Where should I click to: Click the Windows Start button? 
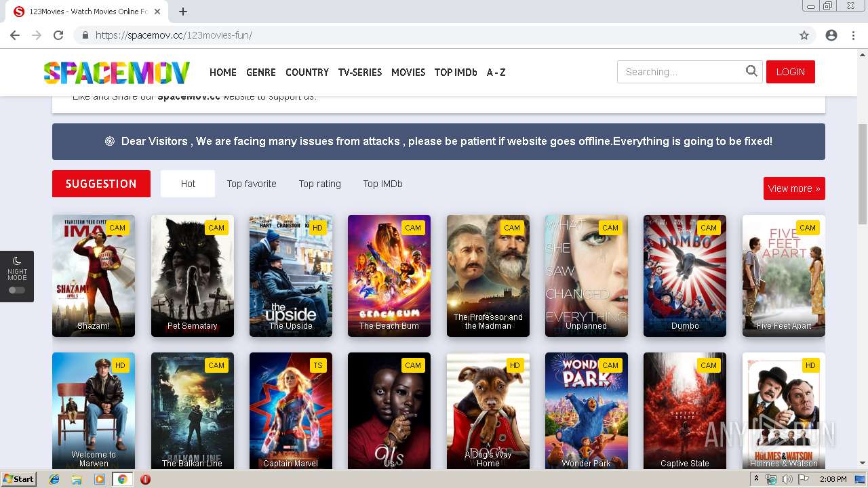[x=19, y=479]
